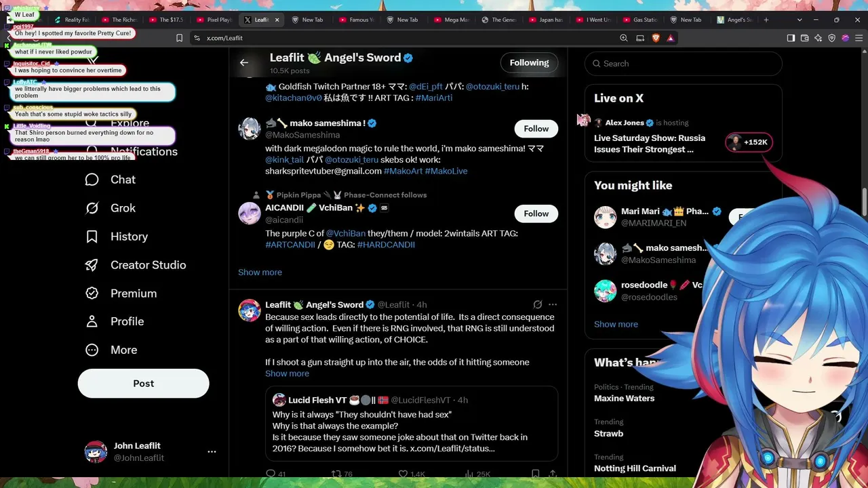Image resolution: width=868 pixels, height=488 pixels.
Task: Show more suggested accounts in profile feed
Action: [x=260, y=272]
